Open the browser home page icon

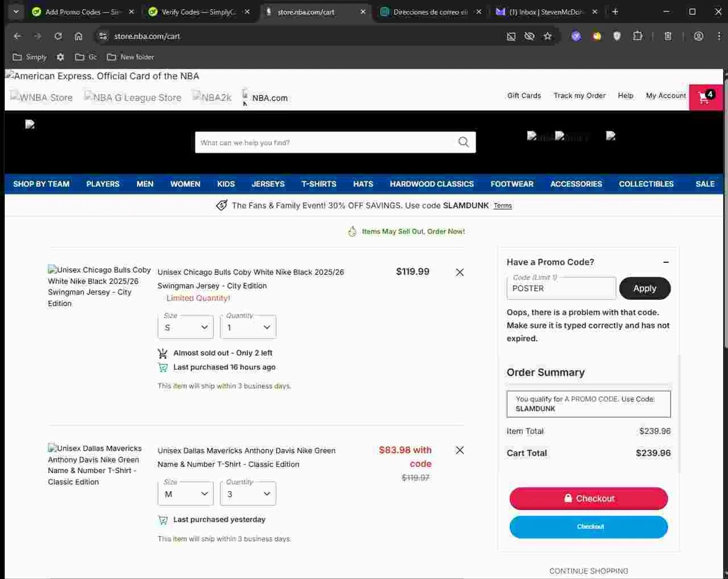(x=78, y=36)
